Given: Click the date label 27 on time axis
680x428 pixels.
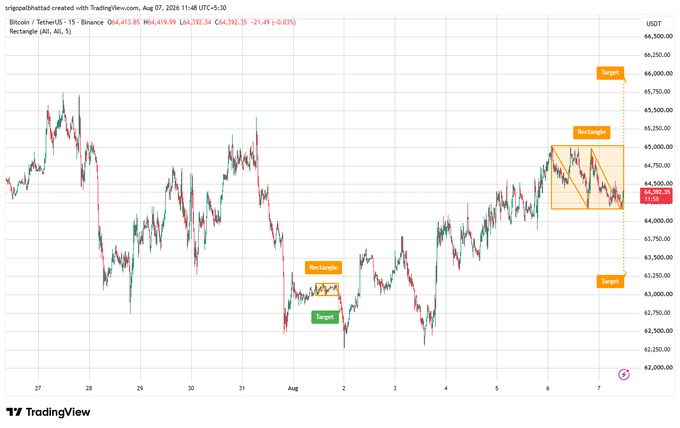Looking at the screenshot, I should point(38,388).
